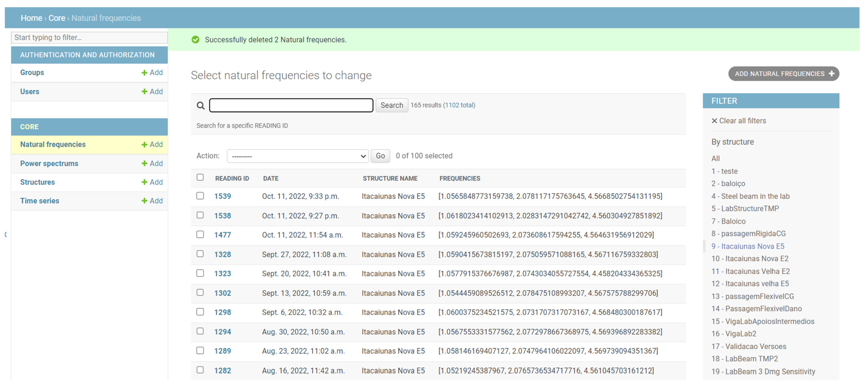Viewport: 868px width, 389px height.
Task: Sort by READING ID column header
Action: click(x=232, y=179)
